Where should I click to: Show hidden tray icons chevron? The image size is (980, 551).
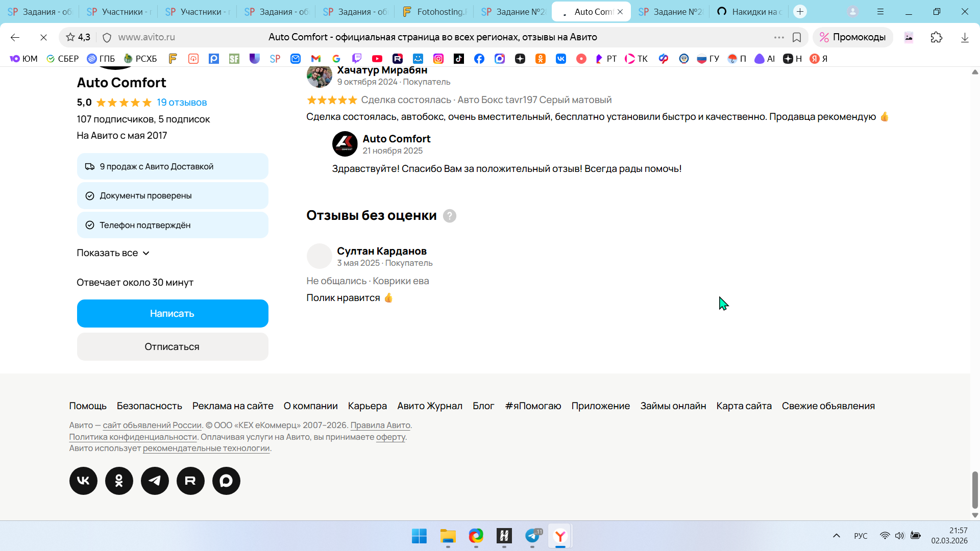coord(836,536)
